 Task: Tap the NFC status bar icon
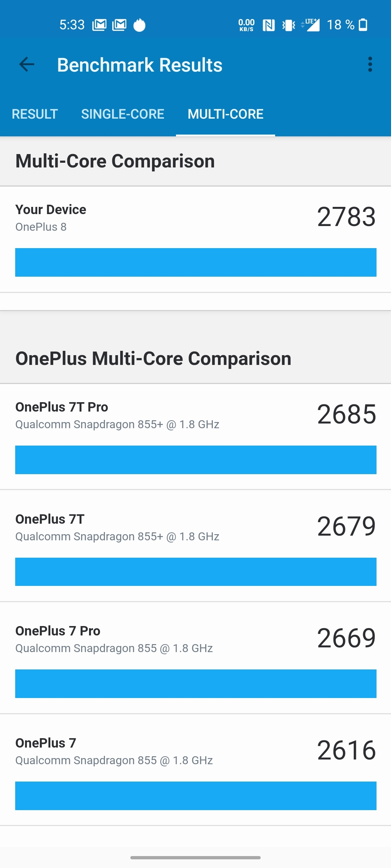(x=269, y=24)
